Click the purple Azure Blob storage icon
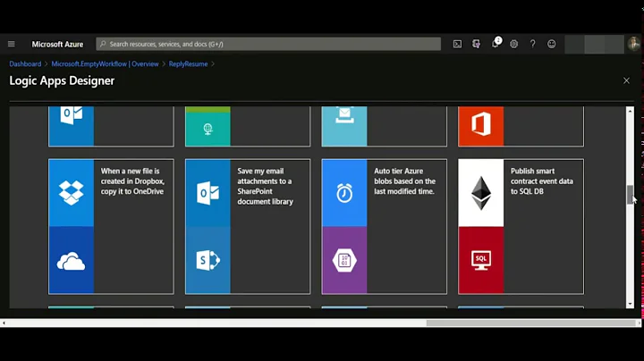The width and height of the screenshot is (644, 361). 344,260
